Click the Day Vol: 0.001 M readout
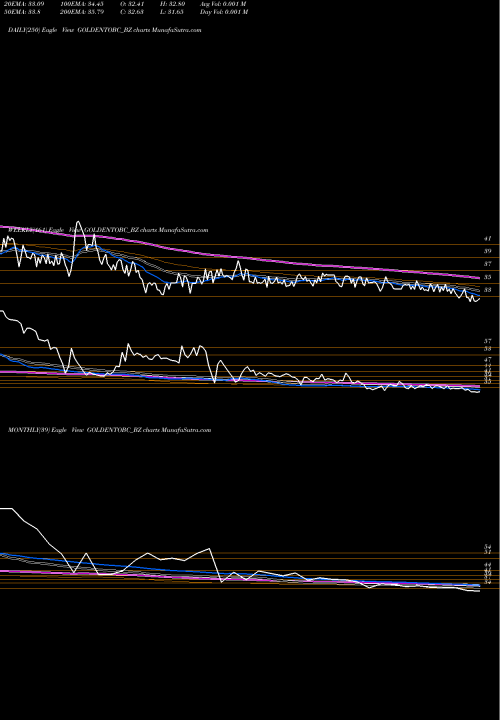 [224, 12]
